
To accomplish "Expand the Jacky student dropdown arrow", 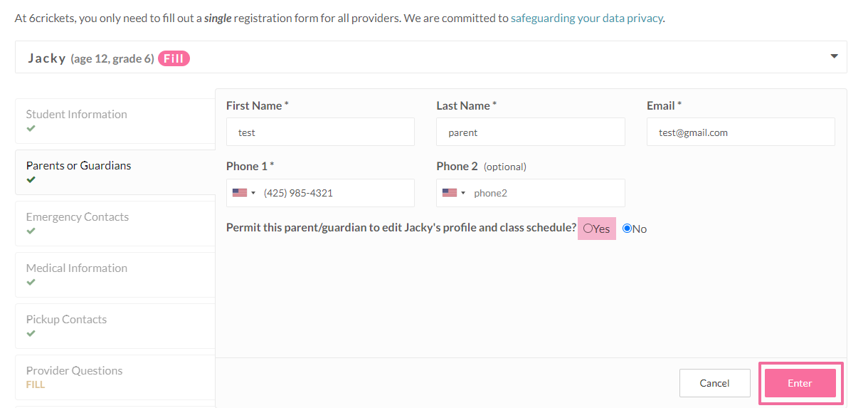I will click(x=834, y=57).
